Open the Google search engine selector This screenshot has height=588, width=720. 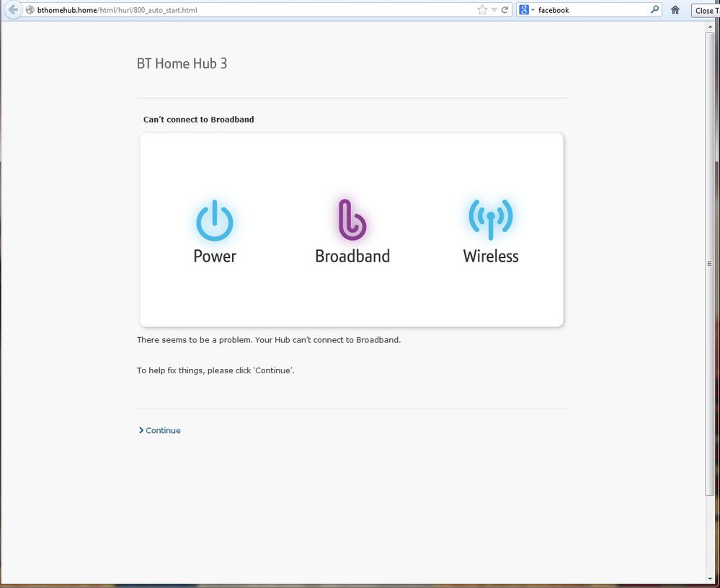click(x=527, y=9)
